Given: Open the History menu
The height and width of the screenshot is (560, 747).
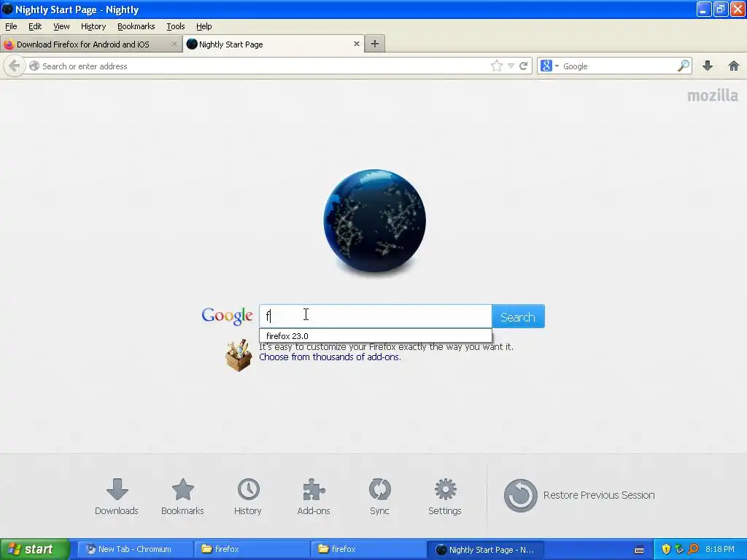Looking at the screenshot, I should [x=93, y=26].
